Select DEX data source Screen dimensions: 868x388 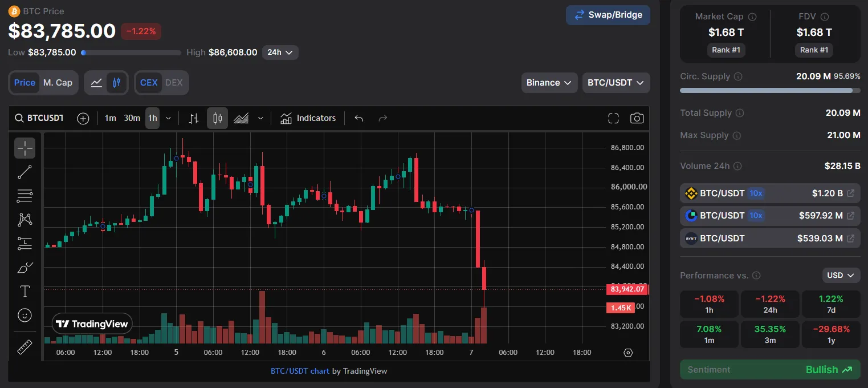tap(174, 83)
